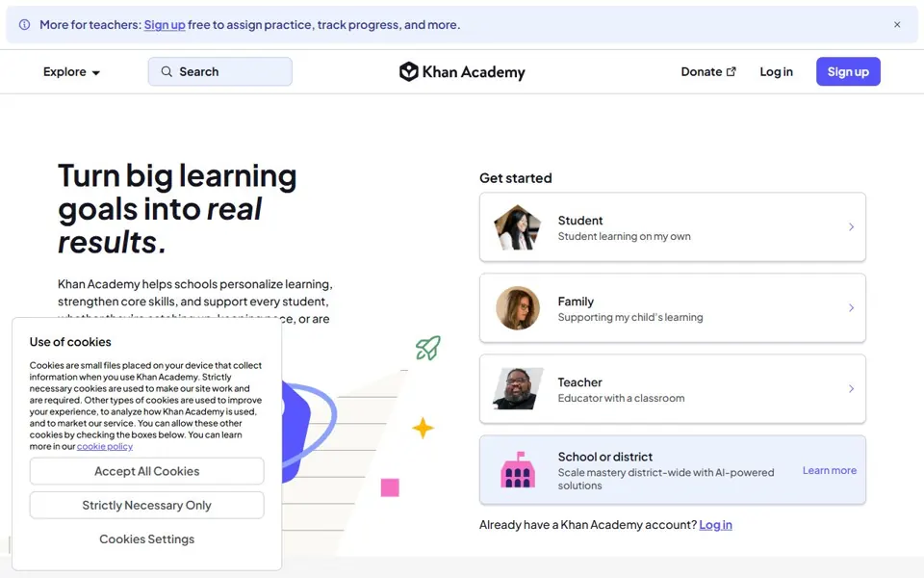Viewport: 924px width, 578px height.
Task: Choose Strictly Necessary Only
Action: tap(146, 506)
